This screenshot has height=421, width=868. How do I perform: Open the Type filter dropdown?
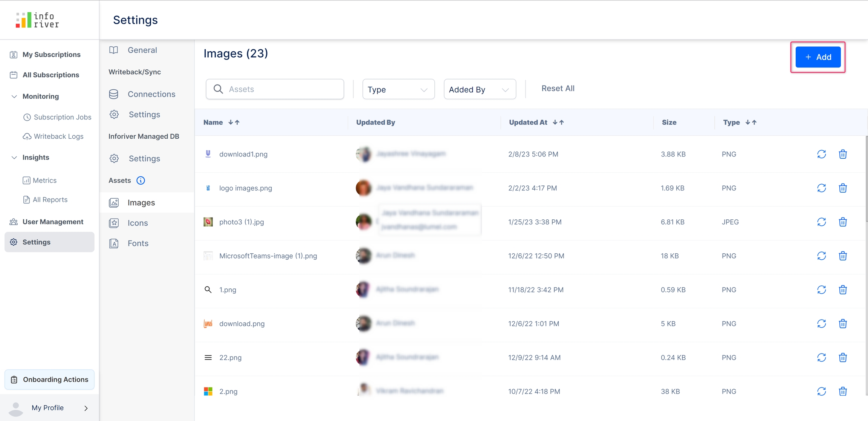click(x=398, y=89)
